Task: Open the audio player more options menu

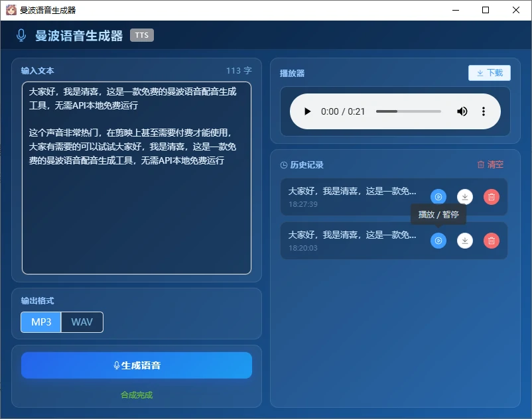Action: point(484,111)
